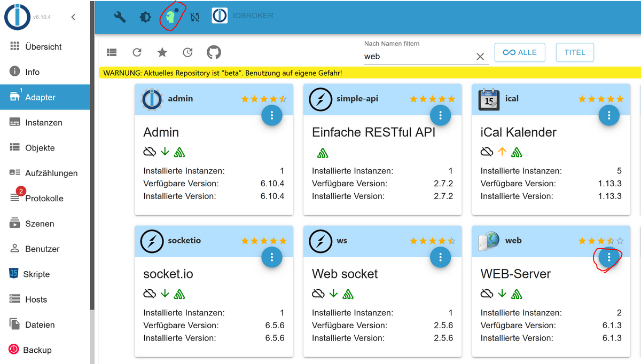The image size is (641, 364).
Task: Collapse the sidebar with the chevron
Action: pos(73,17)
